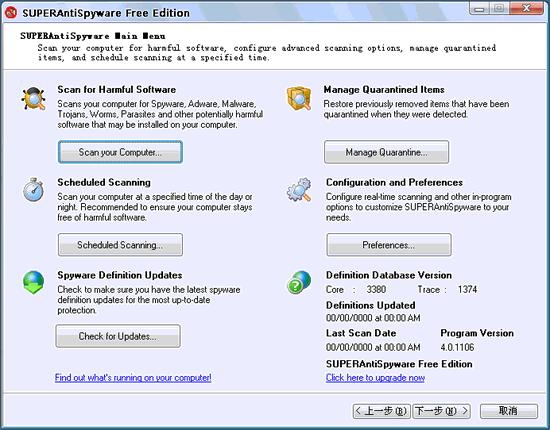
Task: Click the bug magnifier scan icon
Action: (x=33, y=99)
